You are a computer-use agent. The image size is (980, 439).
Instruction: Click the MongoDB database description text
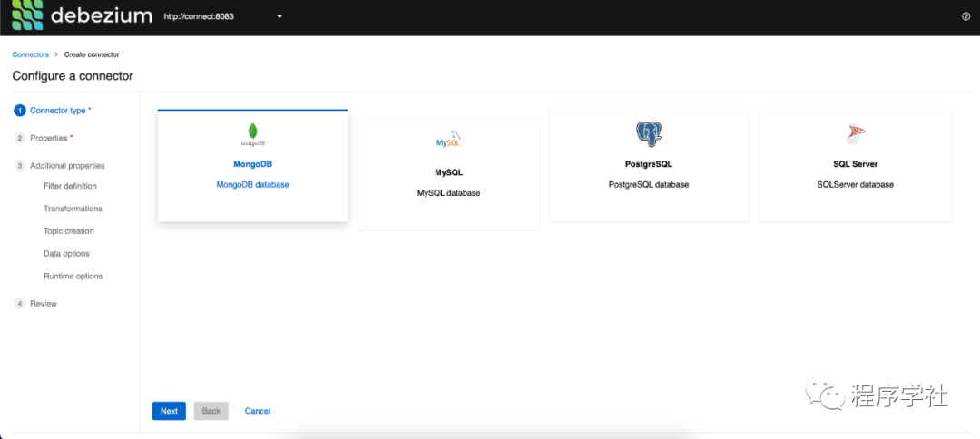[252, 185]
